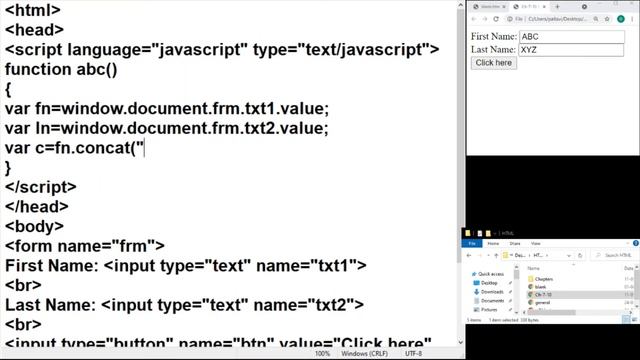Open the View tab in File Explorer

pyautogui.click(x=536, y=243)
